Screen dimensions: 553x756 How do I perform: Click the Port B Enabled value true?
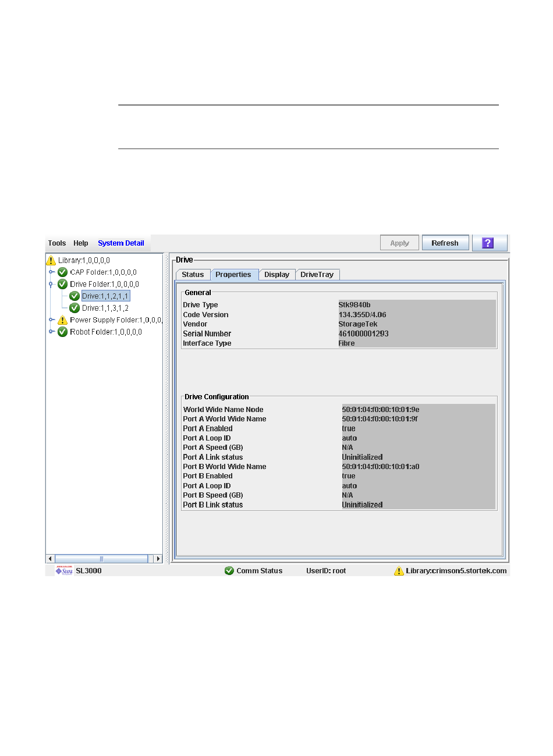point(349,476)
